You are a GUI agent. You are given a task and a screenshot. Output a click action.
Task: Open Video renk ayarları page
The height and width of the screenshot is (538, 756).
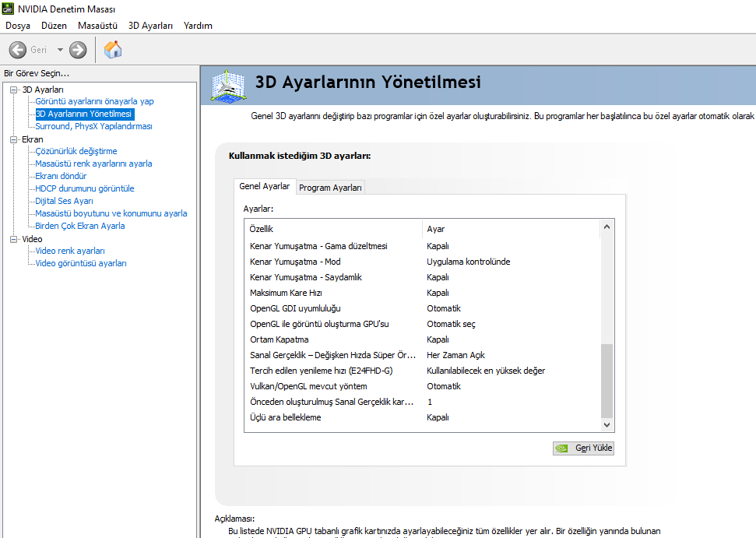70,251
